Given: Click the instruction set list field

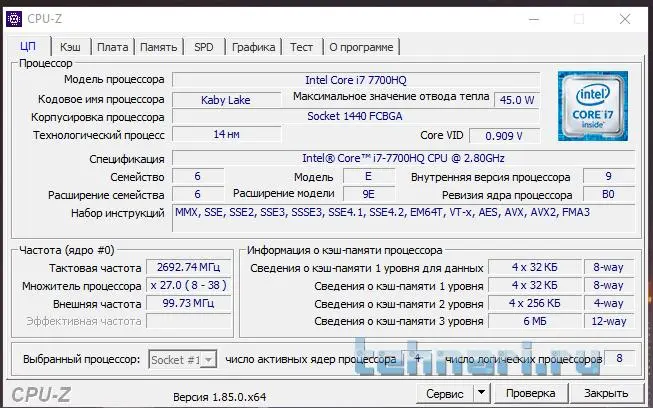Looking at the screenshot, I should pos(403,219).
